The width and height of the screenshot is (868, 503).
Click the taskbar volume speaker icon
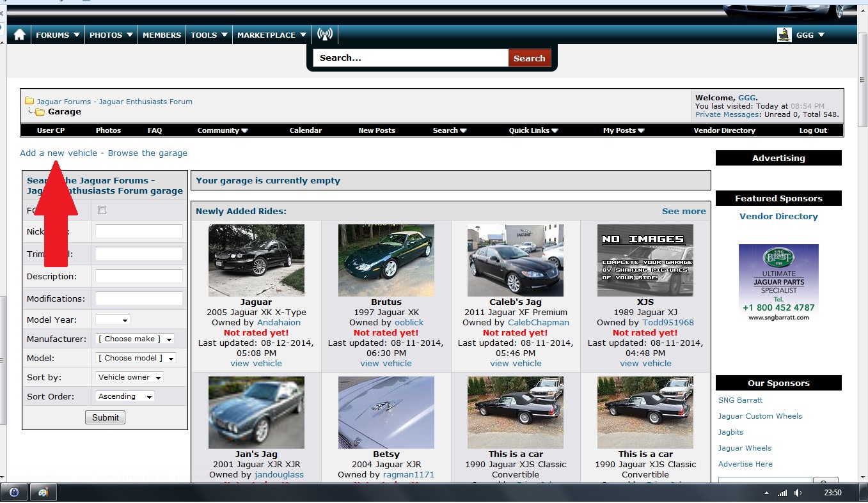798,493
